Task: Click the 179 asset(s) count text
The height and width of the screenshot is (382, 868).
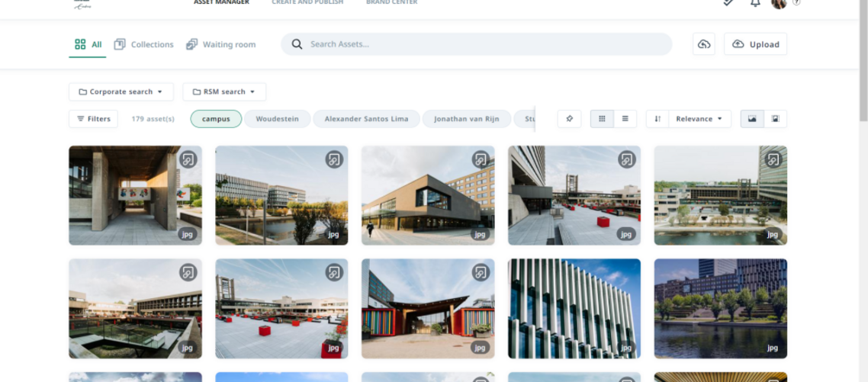Action: (153, 119)
